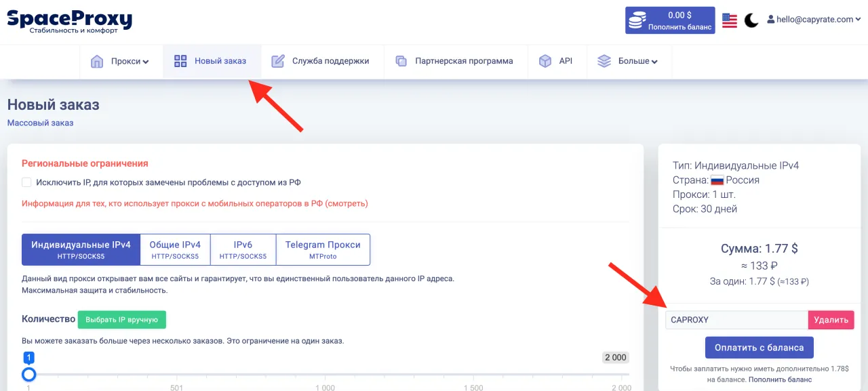This screenshot has width=868, height=391.
Task: Click the quantity slider handle
Action: (28, 374)
